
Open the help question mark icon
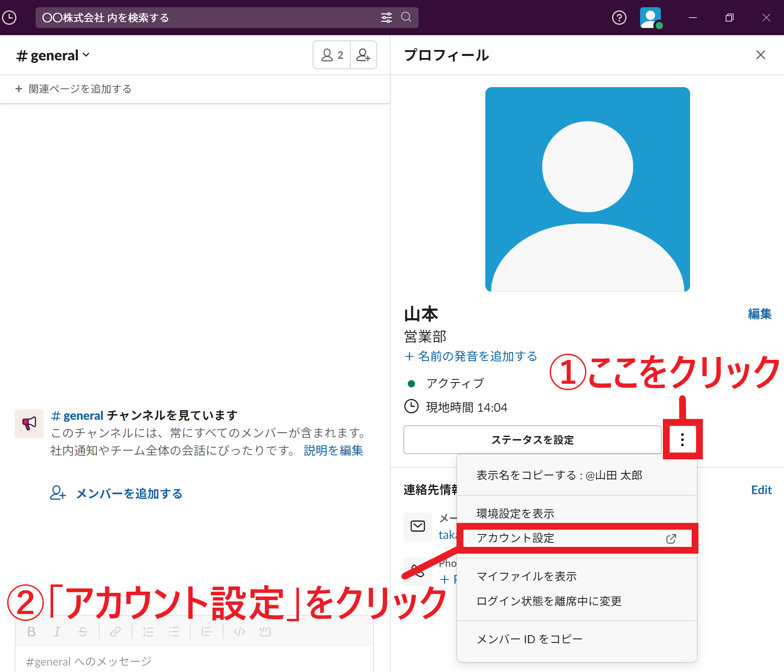(619, 18)
